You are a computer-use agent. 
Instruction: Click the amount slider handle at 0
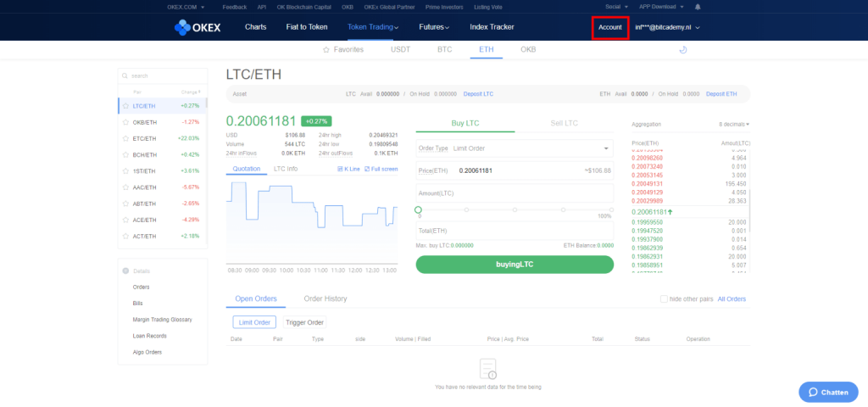(418, 210)
